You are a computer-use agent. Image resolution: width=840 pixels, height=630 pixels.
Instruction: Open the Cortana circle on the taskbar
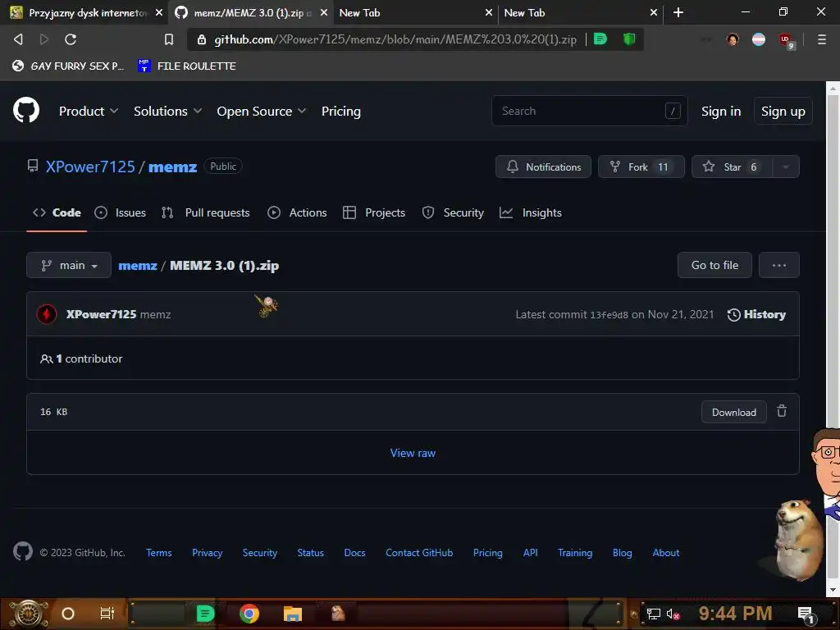click(x=68, y=614)
